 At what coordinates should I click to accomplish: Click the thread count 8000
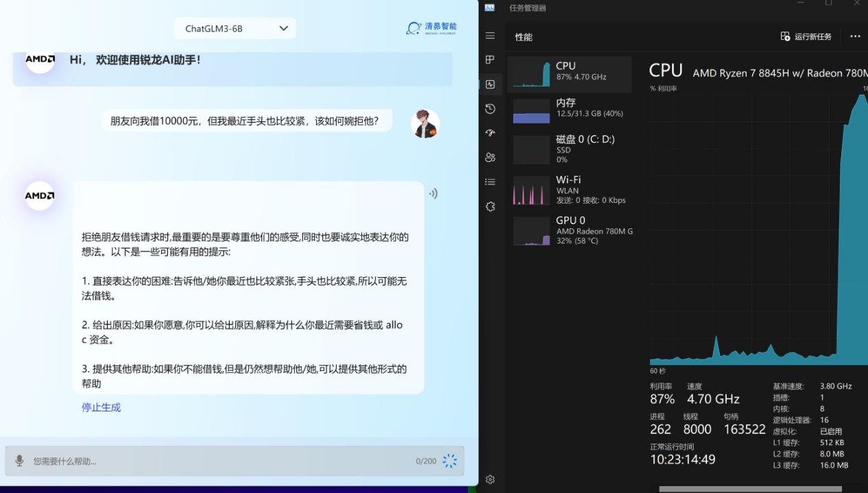coord(697,429)
